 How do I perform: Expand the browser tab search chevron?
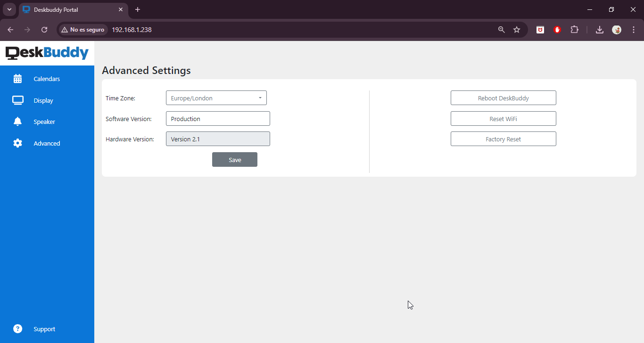(x=9, y=9)
